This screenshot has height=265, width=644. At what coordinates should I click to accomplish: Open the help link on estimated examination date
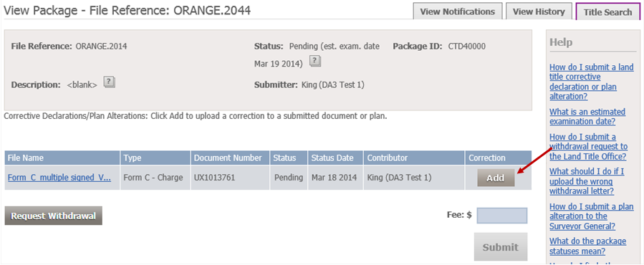pyautogui.click(x=587, y=117)
